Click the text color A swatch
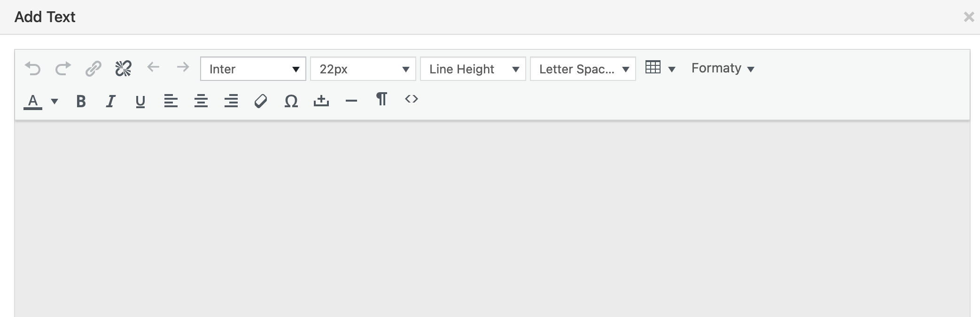 [33, 101]
